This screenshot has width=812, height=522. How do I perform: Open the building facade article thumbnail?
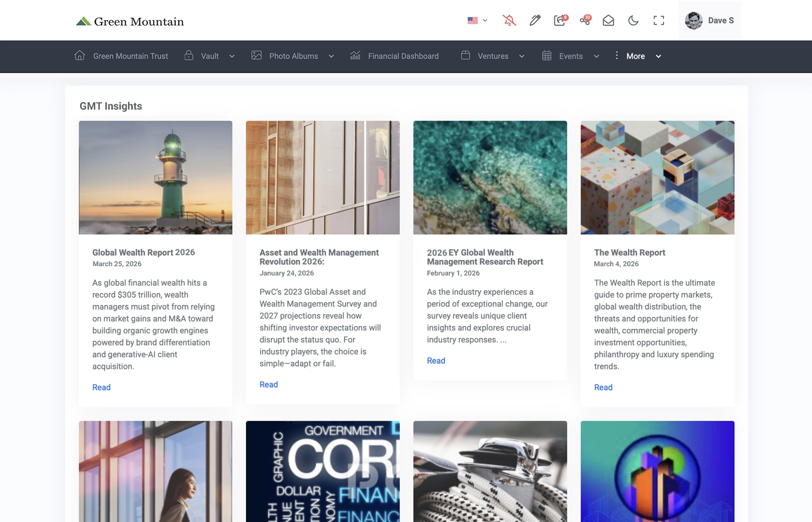pyautogui.click(x=322, y=177)
